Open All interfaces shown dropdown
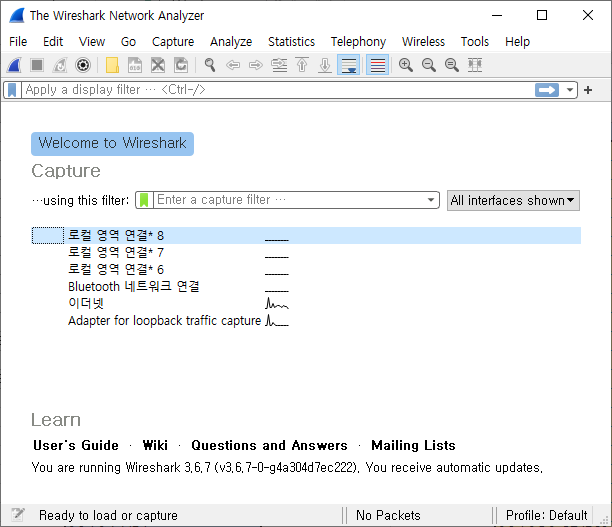Viewport: 612px width, 527px height. 513,201
